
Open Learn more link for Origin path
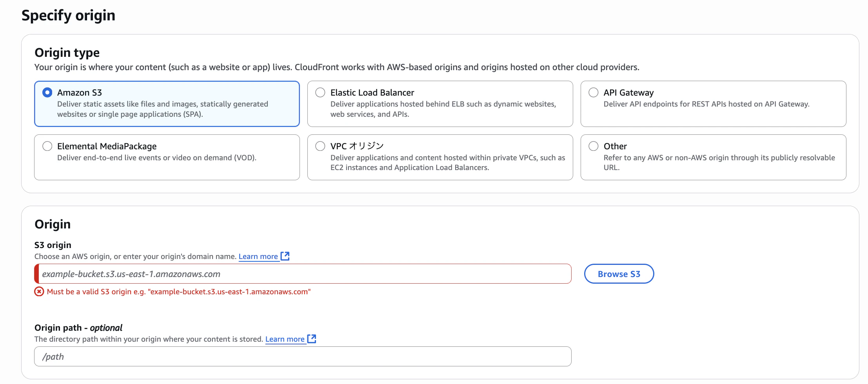[x=285, y=339]
